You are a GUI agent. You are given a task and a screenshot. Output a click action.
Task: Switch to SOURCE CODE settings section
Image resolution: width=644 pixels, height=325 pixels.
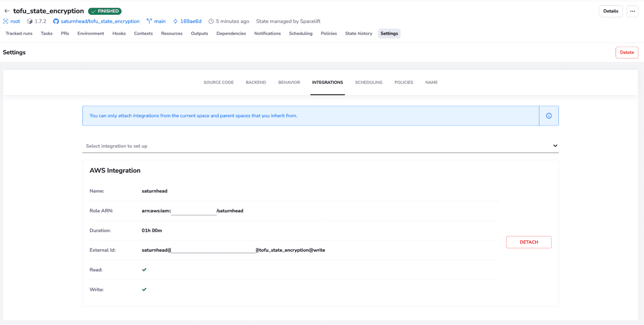(218, 82)
